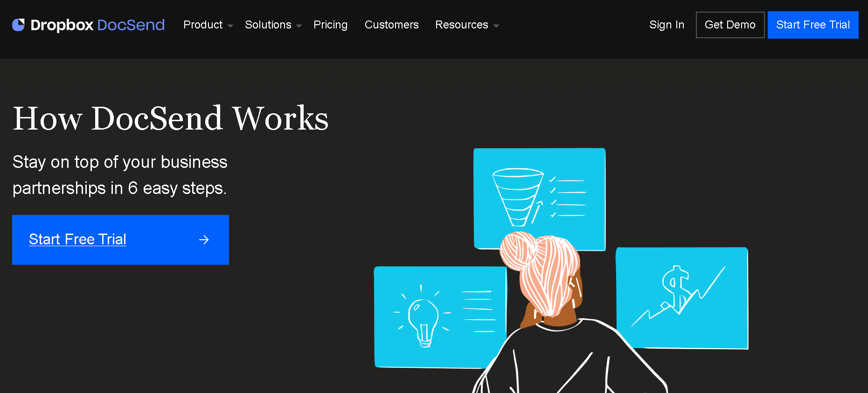
Task: Click the Get Demo button
Action: pos(730,25)
